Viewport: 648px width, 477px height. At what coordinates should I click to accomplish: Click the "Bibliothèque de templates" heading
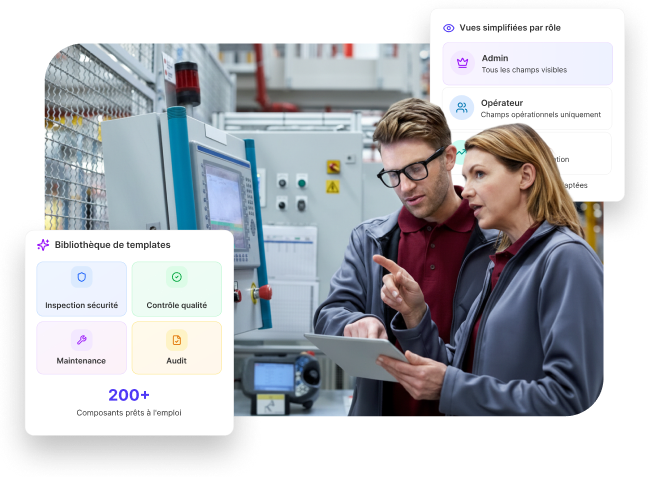coord(112,245)
